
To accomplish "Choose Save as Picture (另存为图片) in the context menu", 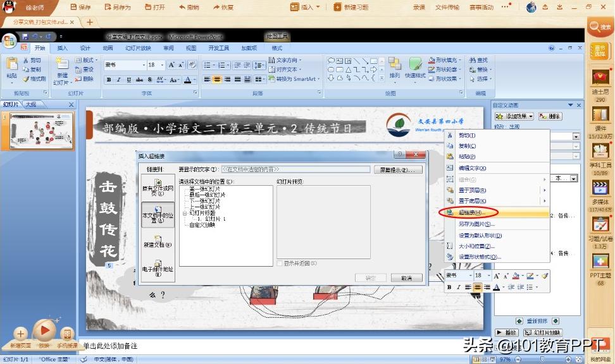I will (x=497, y=224).
